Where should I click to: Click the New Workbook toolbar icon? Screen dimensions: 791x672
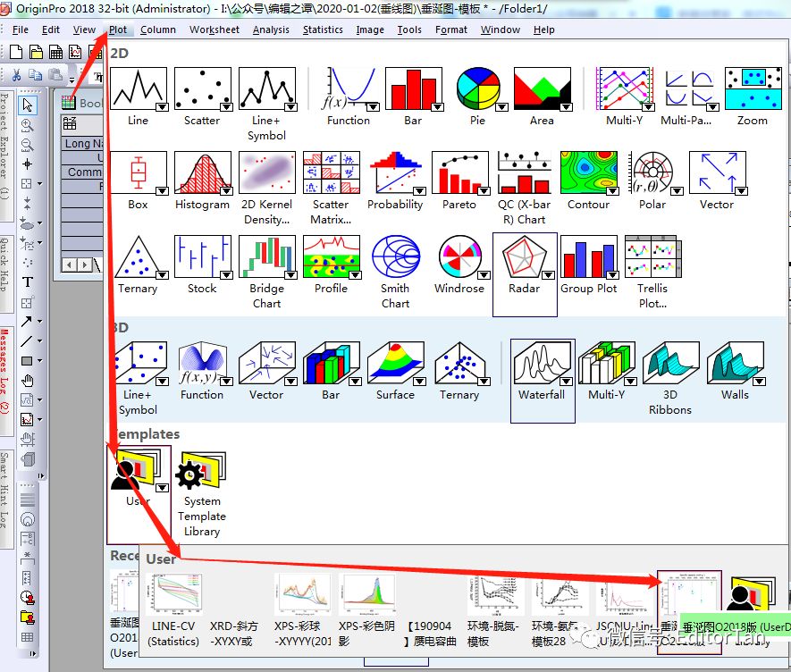55,52
